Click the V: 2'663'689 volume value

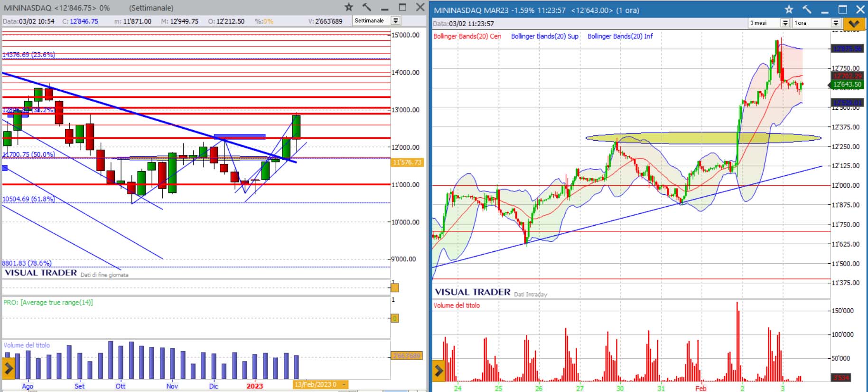[325, 21]
